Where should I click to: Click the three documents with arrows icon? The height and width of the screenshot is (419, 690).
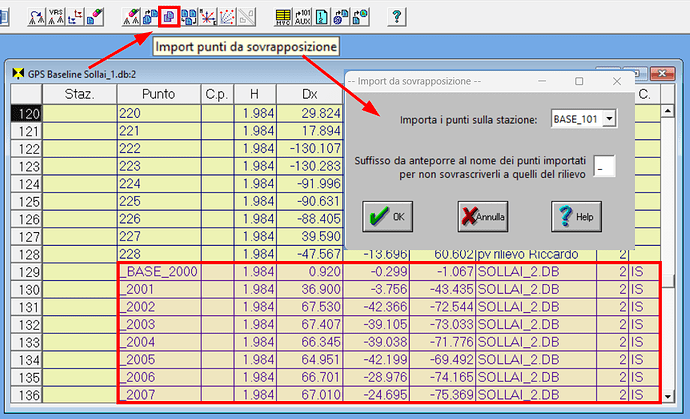189,17
